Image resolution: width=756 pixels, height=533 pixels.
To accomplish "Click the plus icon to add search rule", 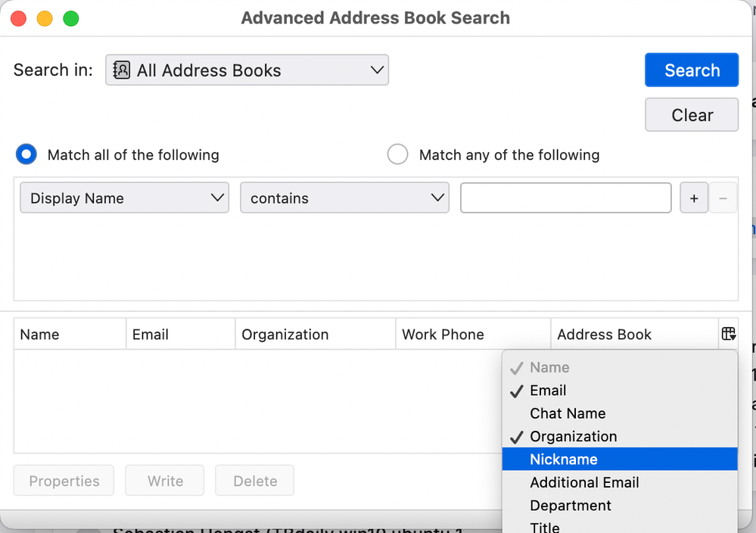I will 694,198.
